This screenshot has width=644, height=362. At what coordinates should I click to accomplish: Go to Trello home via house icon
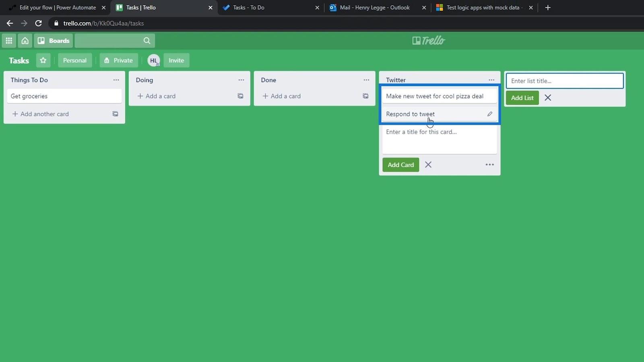[x=25, y=41]
